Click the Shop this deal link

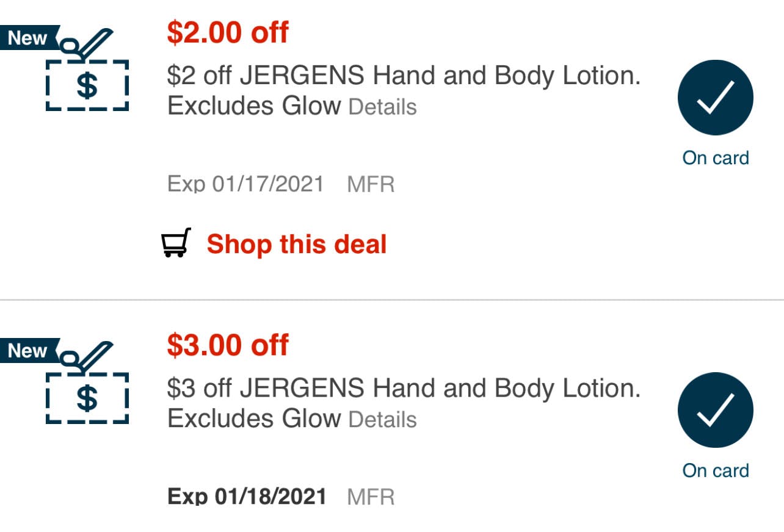click(x=297, y=245)
